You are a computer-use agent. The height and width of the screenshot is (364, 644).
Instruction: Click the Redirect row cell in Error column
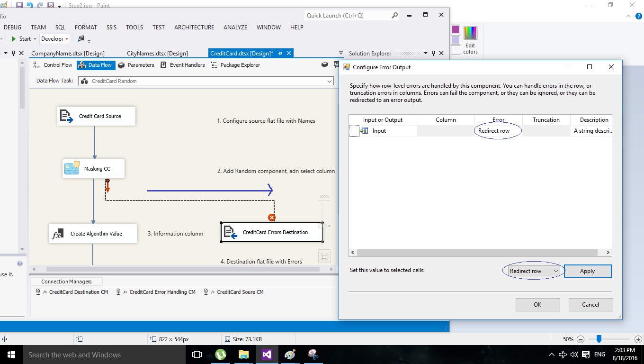(498, 131)
